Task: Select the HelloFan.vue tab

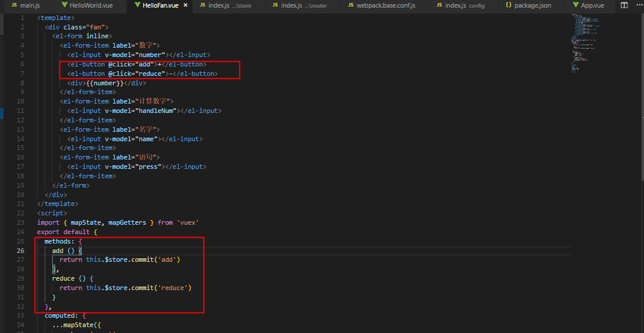Action: click(x=161, y=5)
